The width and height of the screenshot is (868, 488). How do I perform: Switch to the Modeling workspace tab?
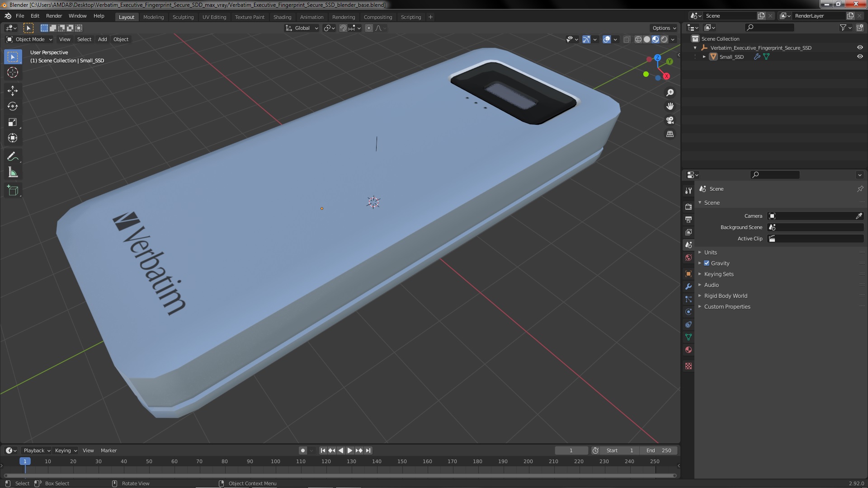coord(153,17)
